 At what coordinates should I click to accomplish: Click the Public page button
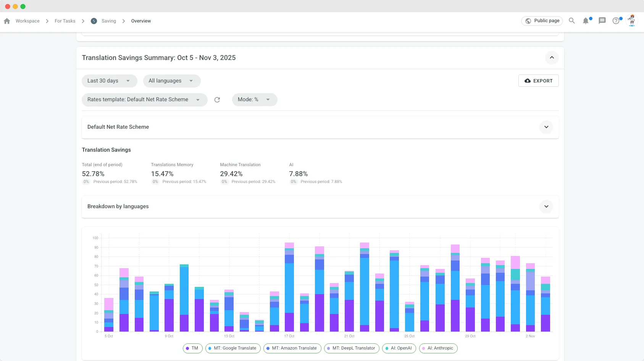(542, 21)
